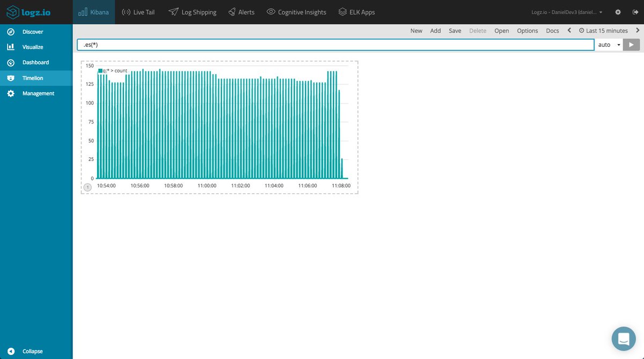Viewport: 644px width, 359px height.
Task: Click Open in the Timelion toolbar
Action: coord(502,31)
